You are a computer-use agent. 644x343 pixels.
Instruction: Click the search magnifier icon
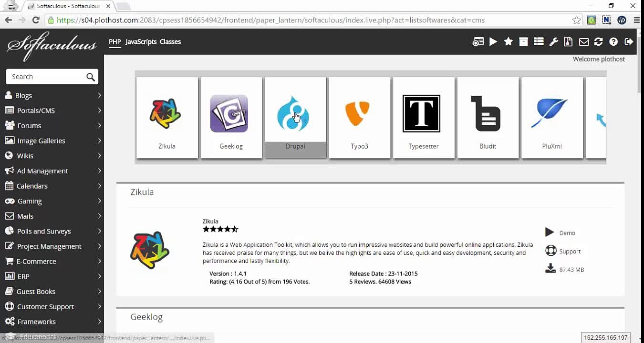(91, 77)
